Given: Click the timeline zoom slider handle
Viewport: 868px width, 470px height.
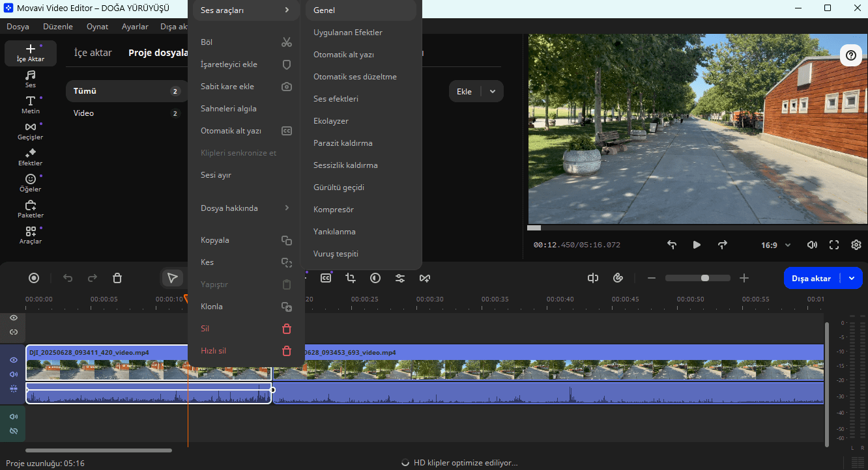Looking at the screenshot, I should [x=704, y=278].
